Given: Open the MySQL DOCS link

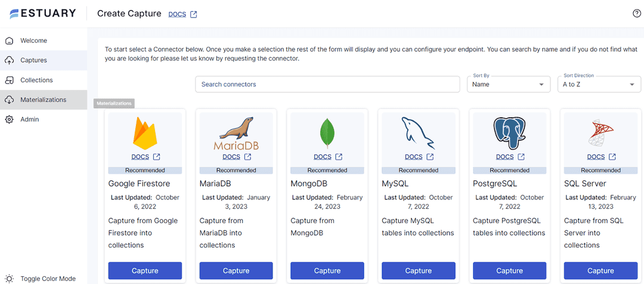Looking at the screenshot, I should click(414, 157).
